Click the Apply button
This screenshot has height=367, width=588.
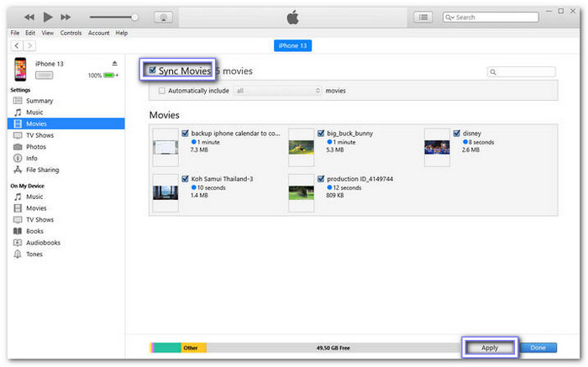(490, 347)
